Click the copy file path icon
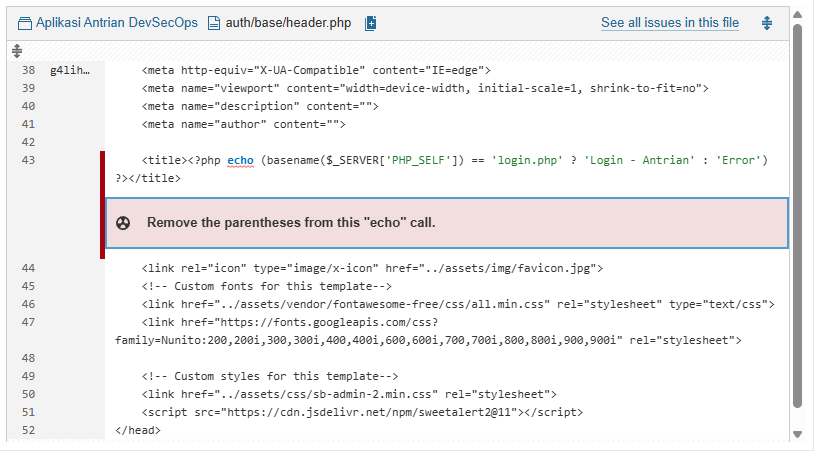Viewport: 822px width, 458px height. [371, 23]
